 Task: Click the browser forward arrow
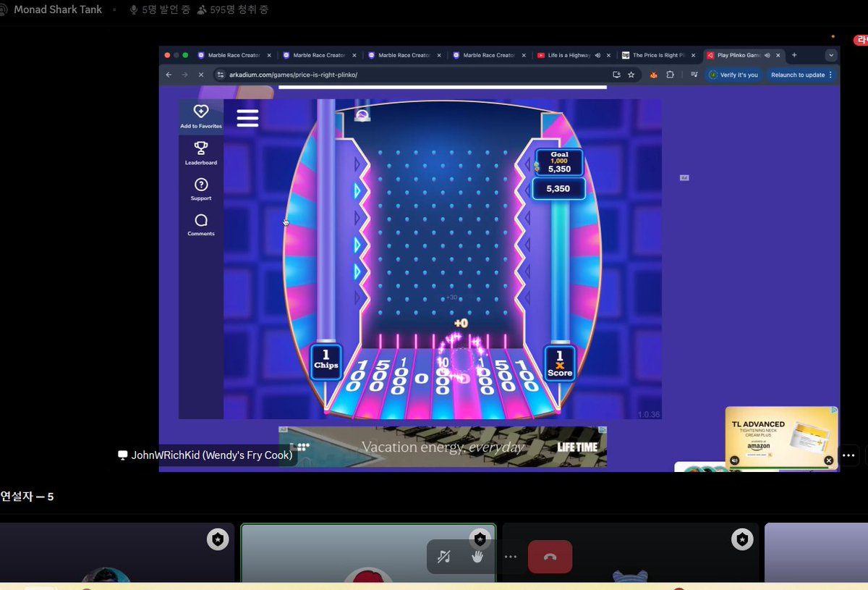click(x=184, y=75)
